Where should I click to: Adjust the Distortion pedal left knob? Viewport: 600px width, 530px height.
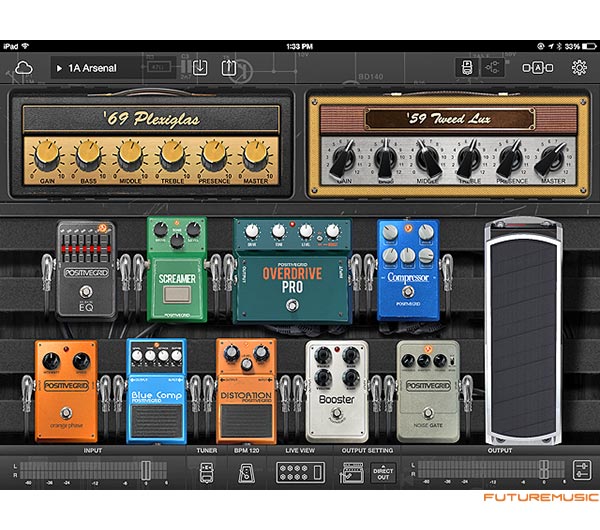tap(231, 352)
